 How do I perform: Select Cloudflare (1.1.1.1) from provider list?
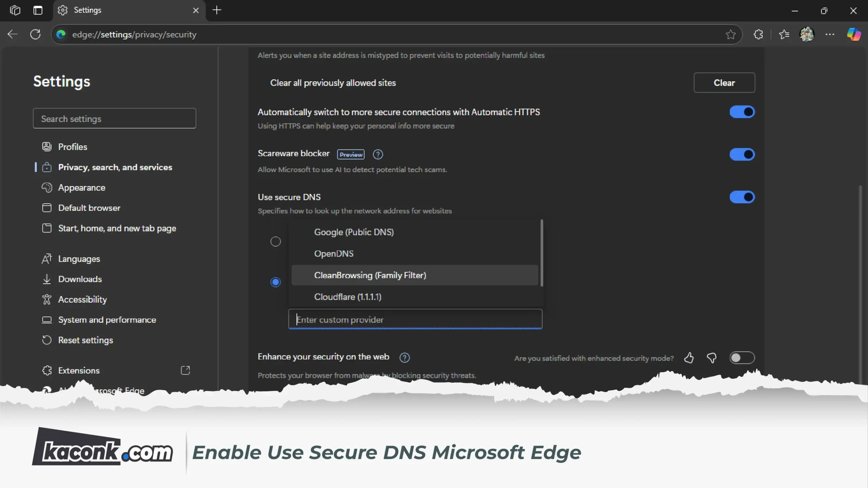[x=348, y=297]
